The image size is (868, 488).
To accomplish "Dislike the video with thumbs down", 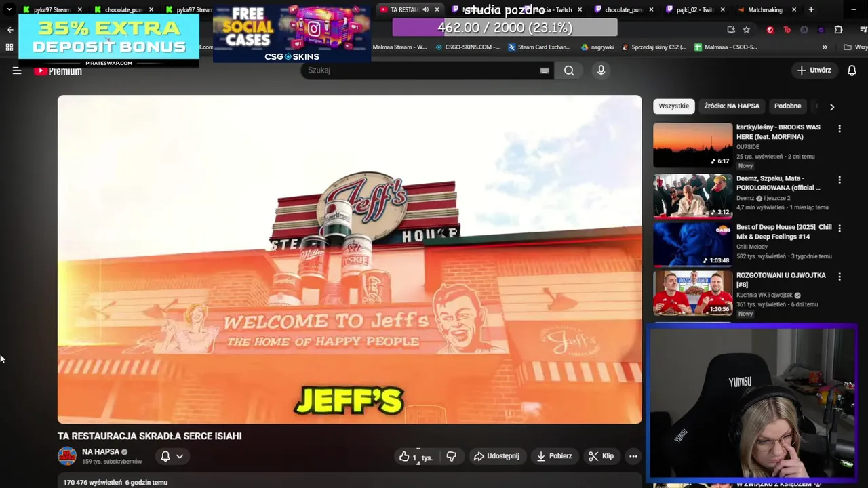I will (452, 456).
